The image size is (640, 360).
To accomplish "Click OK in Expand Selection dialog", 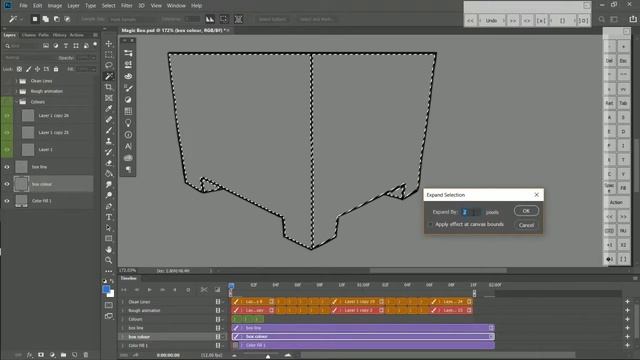I will tap(526, 211).
